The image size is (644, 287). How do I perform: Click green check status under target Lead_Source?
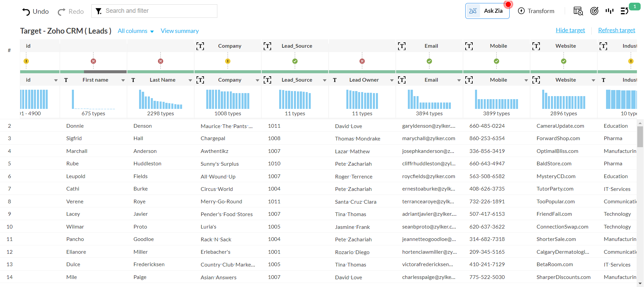[295, 61]
